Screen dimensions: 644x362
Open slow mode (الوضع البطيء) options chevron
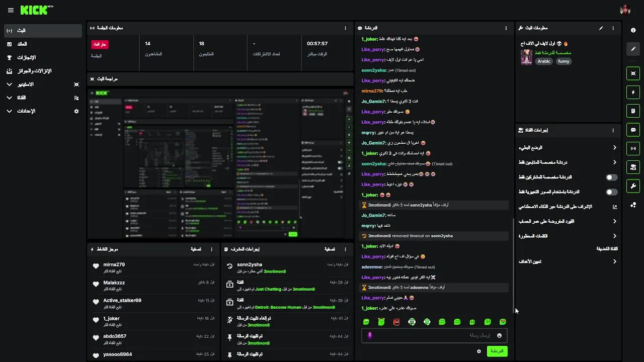(x=614, y=148)
